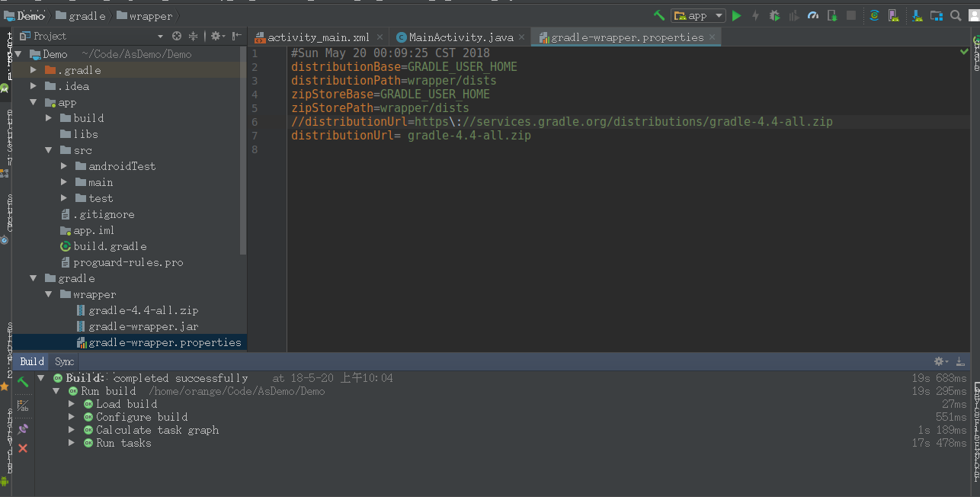Open Build panel gear settings
The height and width of the screenshot is (497, 980).
[941, 361]
